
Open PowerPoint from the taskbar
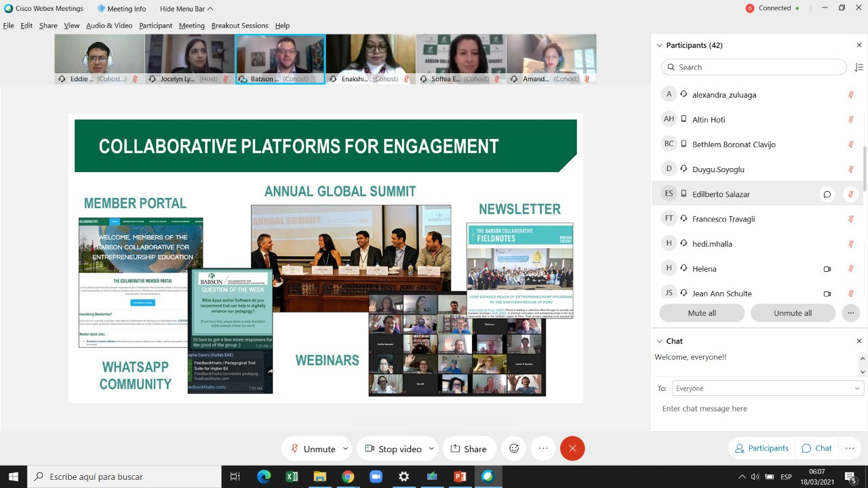click(460, 476)
